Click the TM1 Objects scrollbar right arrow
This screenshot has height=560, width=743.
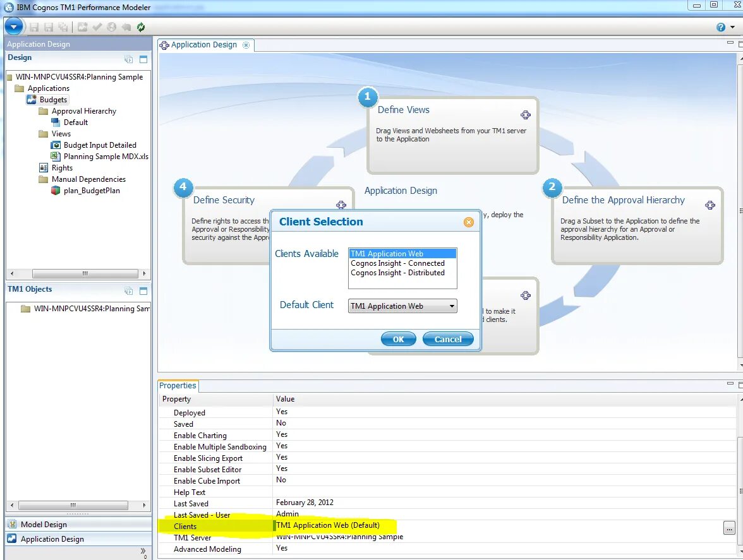tap(144, 505)
